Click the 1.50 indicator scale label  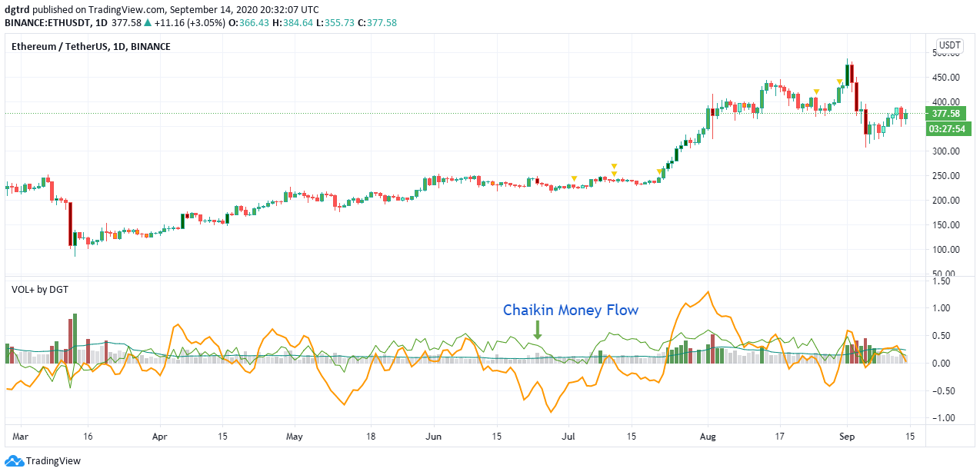click(942, 281)
